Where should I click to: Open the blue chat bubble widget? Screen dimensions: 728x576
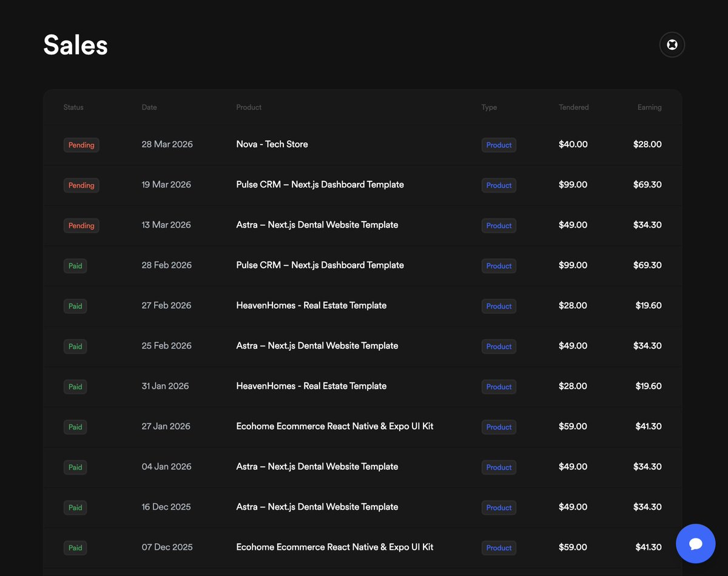tap(696, 544)
